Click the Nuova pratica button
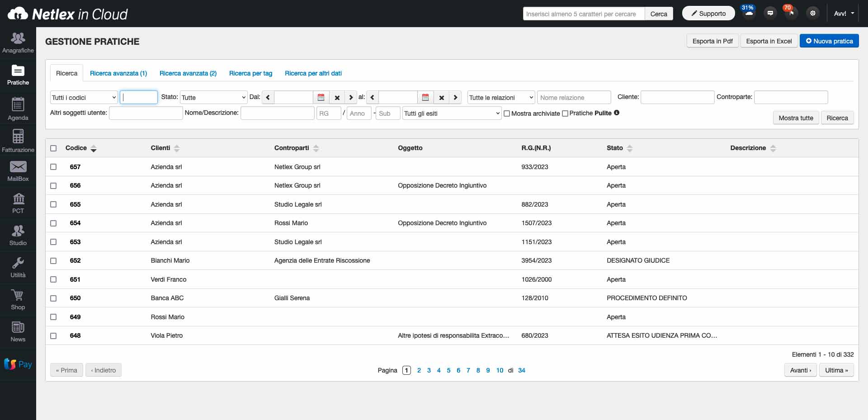Viewport: 868px width, 420px height. pos(829,41)
